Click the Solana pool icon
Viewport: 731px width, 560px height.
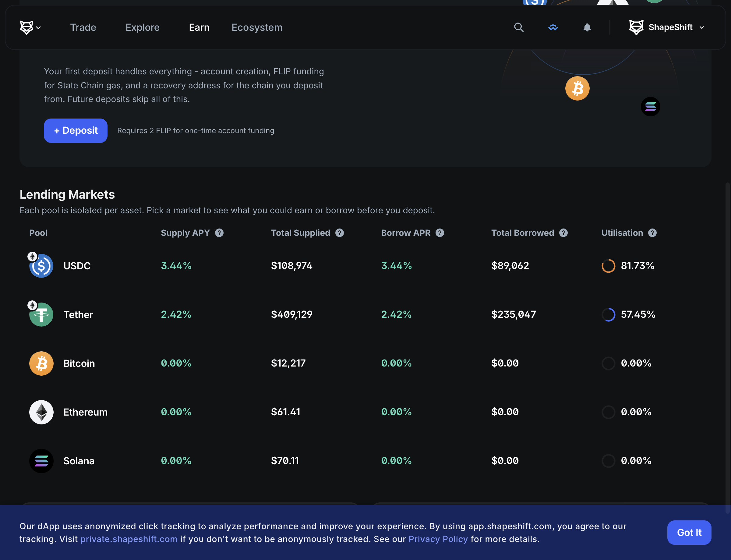coord(41,461)
